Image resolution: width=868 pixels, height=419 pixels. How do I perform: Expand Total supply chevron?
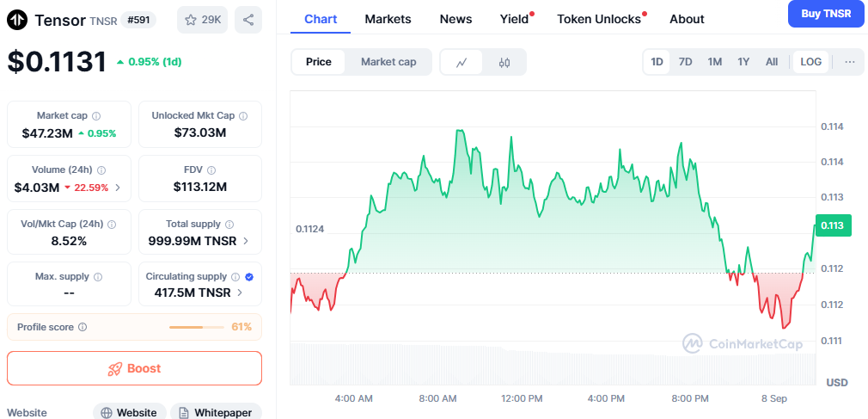click(245, 241)
